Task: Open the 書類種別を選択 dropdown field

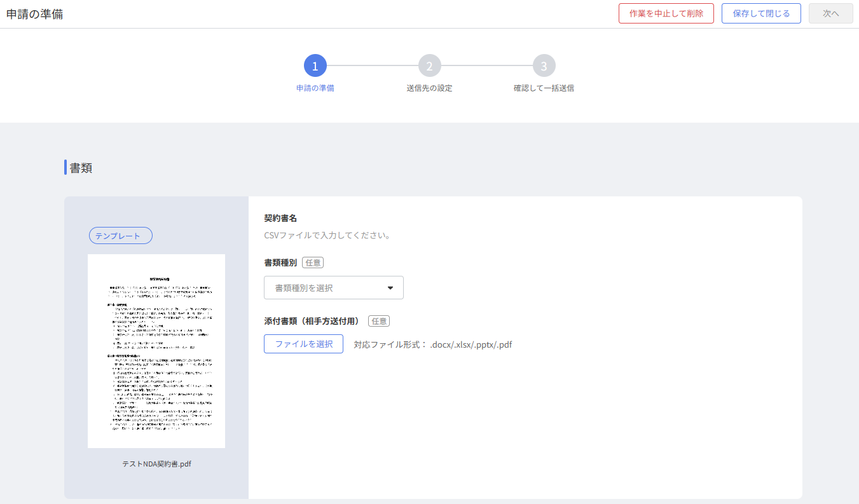Action: 324,288
